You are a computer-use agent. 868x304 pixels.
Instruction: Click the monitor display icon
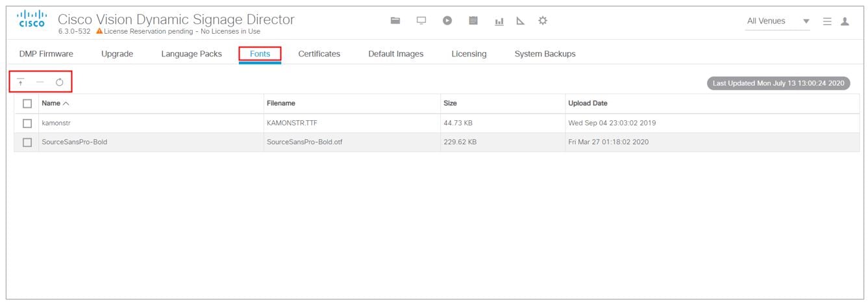421,21
